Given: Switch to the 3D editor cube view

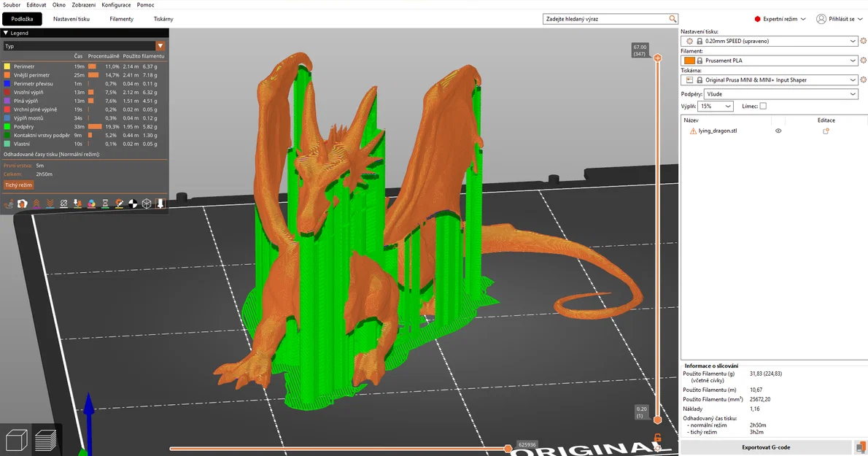Looking at the screenshot, I should click(x=16, y=440).
